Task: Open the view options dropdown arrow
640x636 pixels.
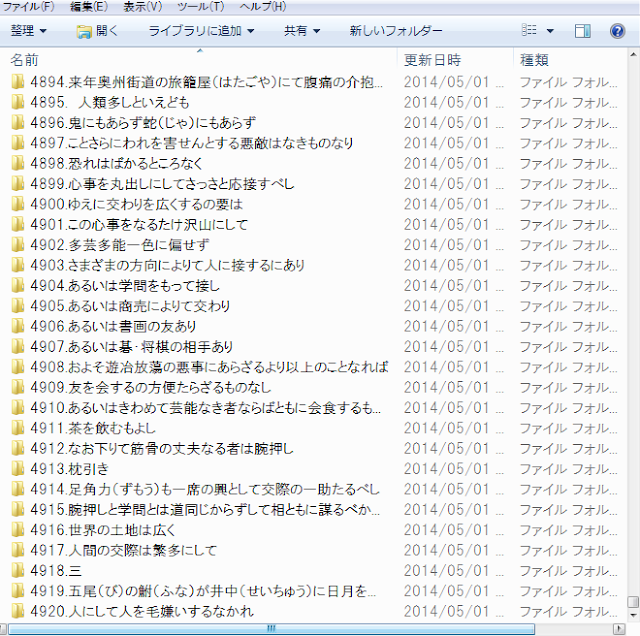Action: click(550, 31)
